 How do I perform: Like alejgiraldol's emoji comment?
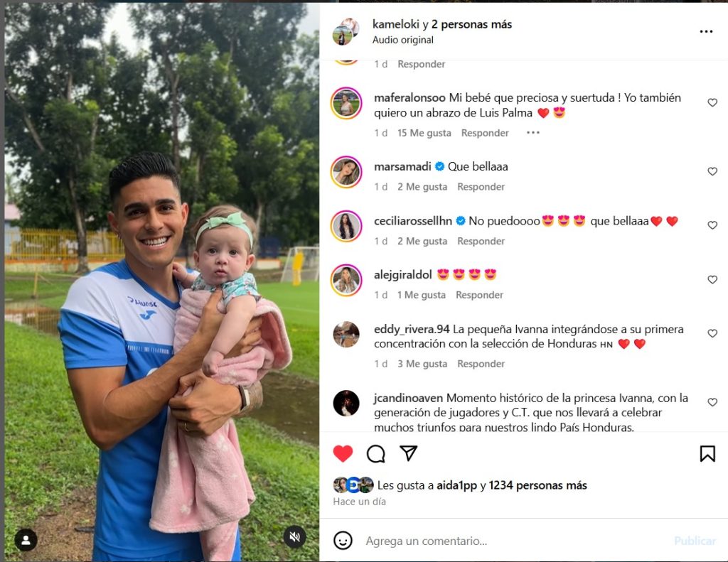pos(712,279)
